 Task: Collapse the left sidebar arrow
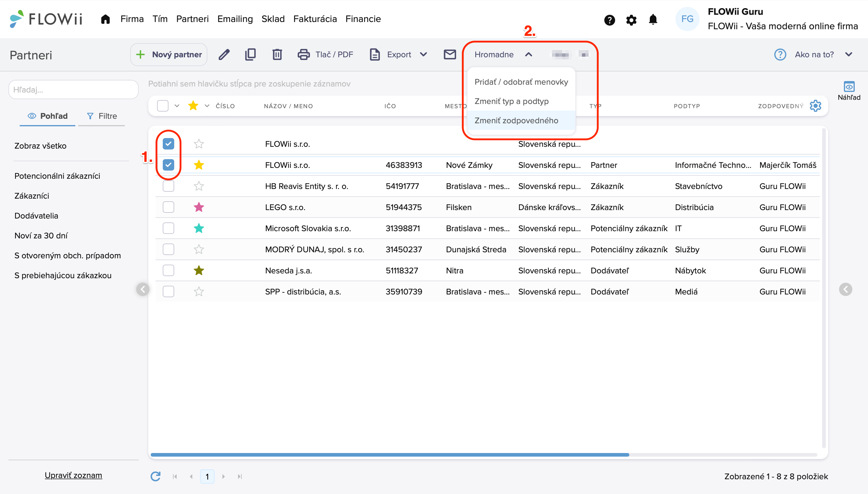pyautogui.click(x=143, y=289)
